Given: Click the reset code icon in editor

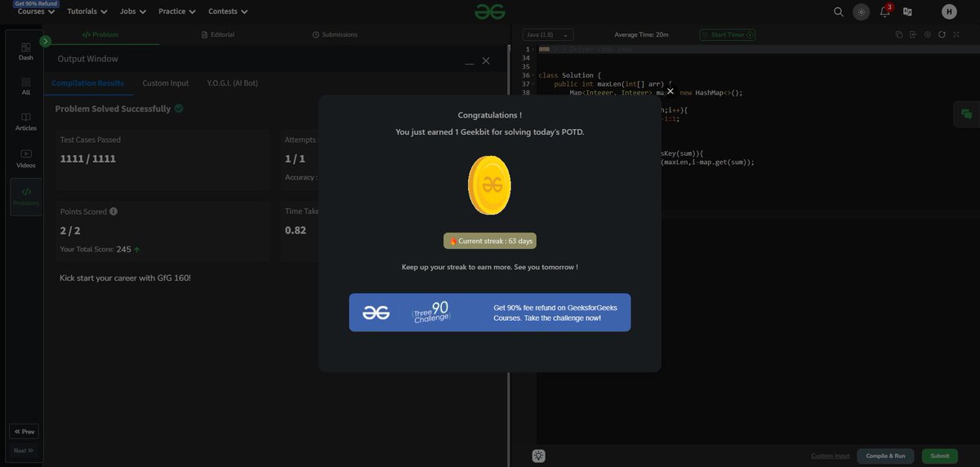Looking at the screenshot, I should coord(942,34).
